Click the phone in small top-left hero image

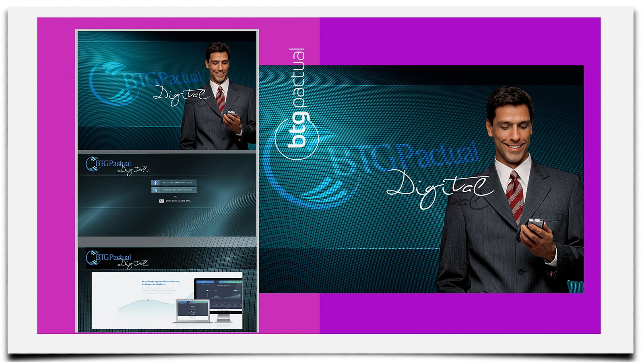coord(231,114)
